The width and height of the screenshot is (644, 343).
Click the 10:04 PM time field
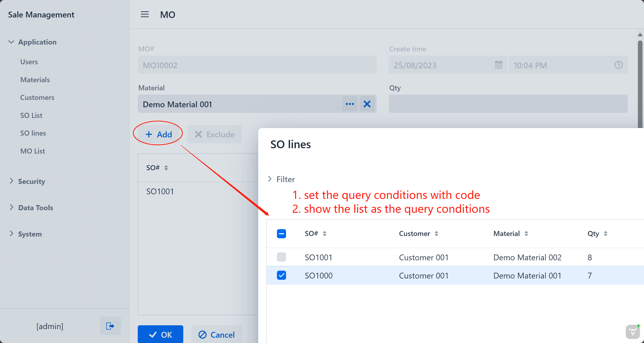pos(568,65)
